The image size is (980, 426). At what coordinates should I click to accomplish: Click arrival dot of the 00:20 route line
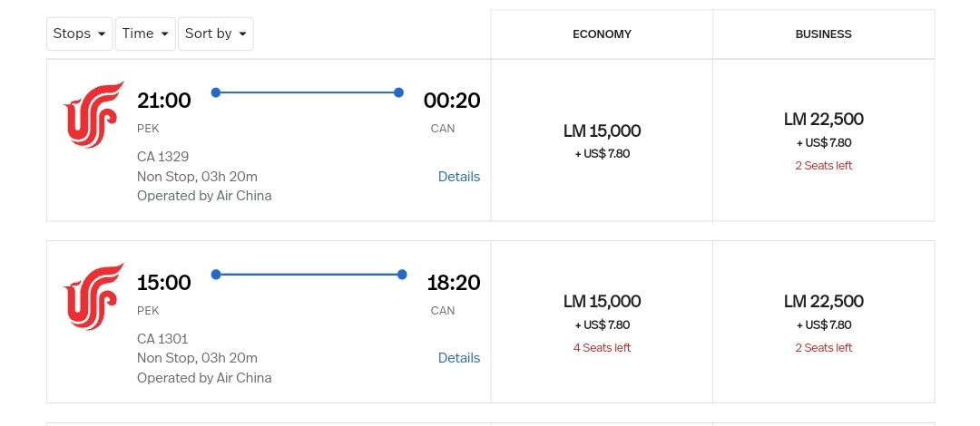[398, 92]
